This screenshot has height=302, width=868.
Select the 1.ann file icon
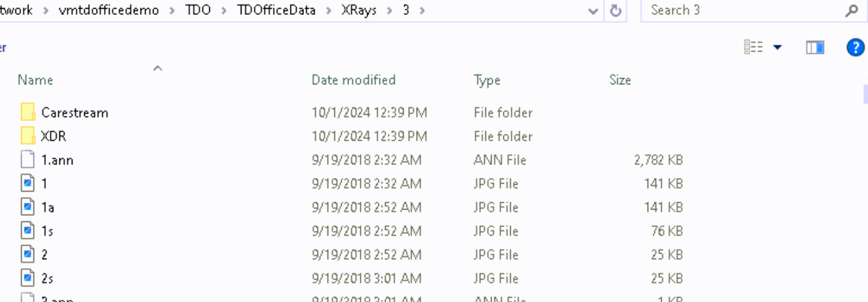tap(28, 160)
